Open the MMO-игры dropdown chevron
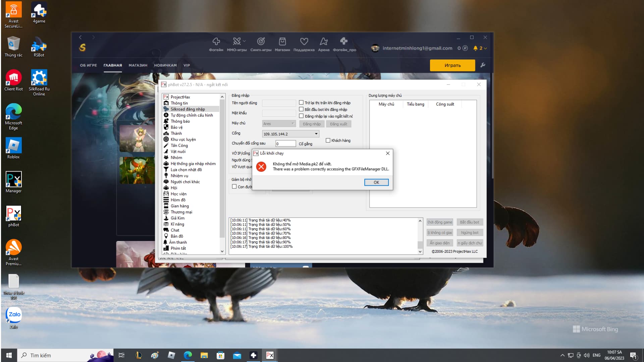Image resolution: width=644 pixels, height=362 pixels. (x=245, y=41)
